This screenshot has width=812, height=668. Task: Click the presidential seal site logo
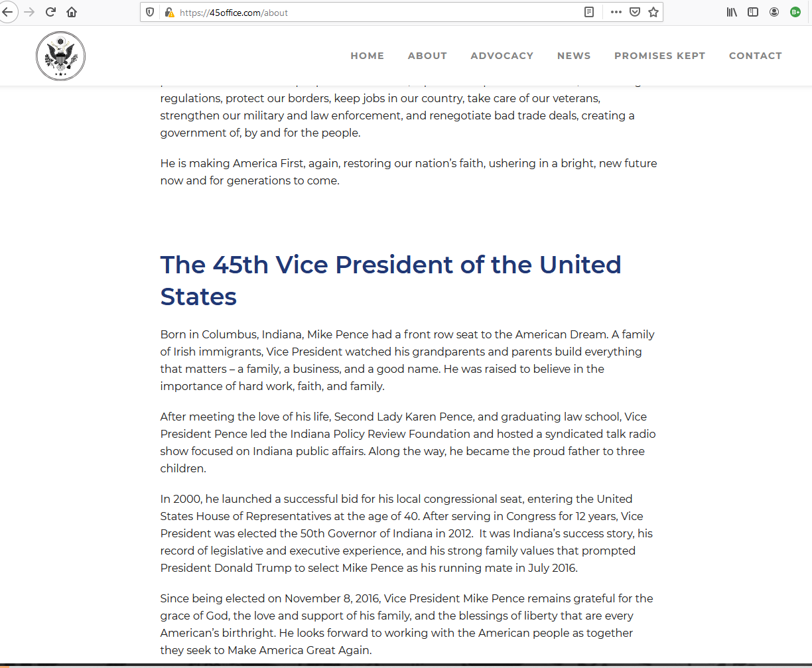click(x=60, y=56)
